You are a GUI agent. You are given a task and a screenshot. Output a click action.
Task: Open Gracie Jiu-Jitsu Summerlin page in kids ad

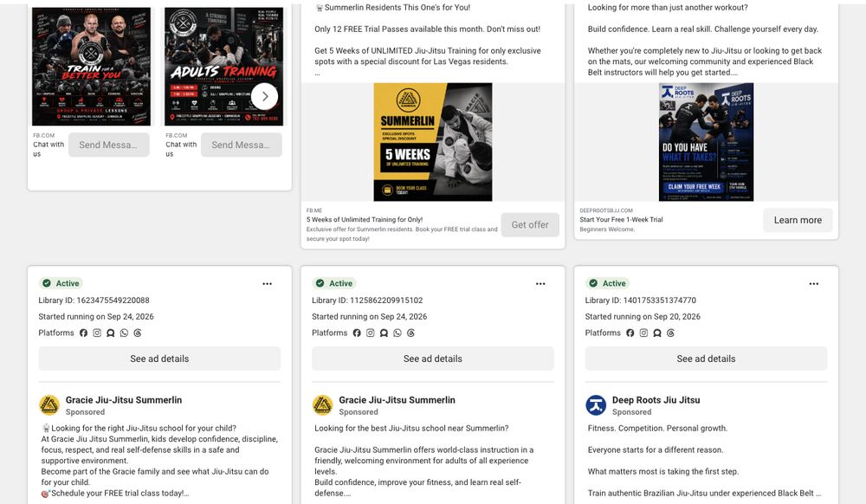click(124, 400)
